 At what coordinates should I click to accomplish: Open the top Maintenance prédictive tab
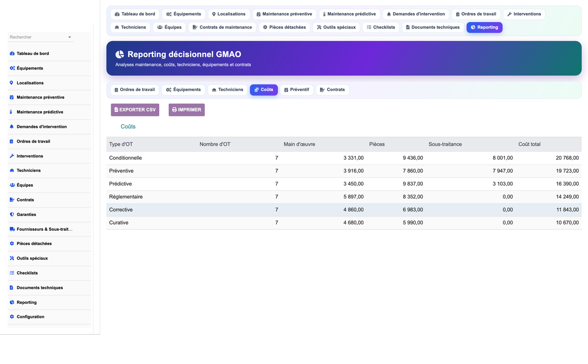(x=349, y=14)
